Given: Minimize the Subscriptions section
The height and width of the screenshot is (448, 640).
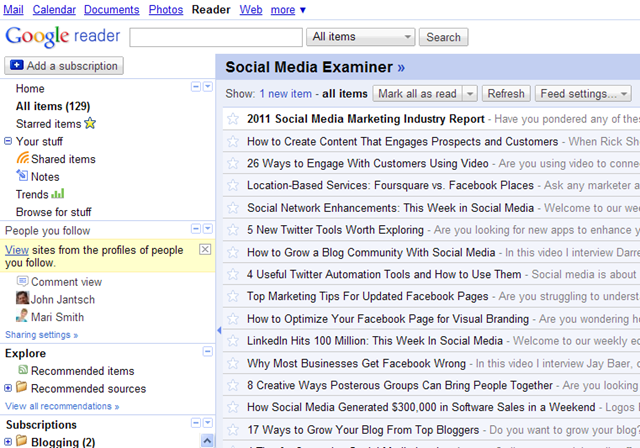Looking at the screenshot, I should (196, 423).
